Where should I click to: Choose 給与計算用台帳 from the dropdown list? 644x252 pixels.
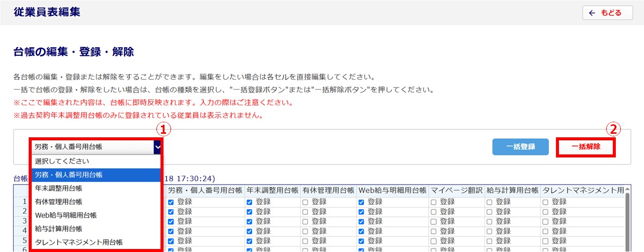(96, 229)
